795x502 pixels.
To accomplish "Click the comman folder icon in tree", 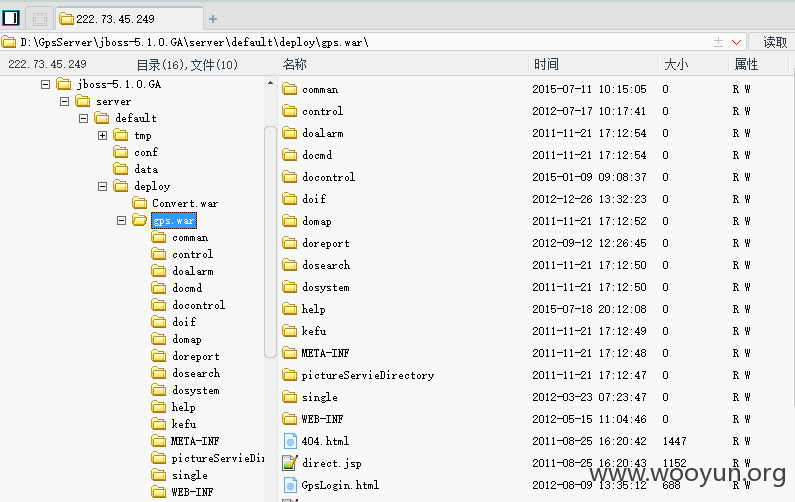I will pos(159,237).
